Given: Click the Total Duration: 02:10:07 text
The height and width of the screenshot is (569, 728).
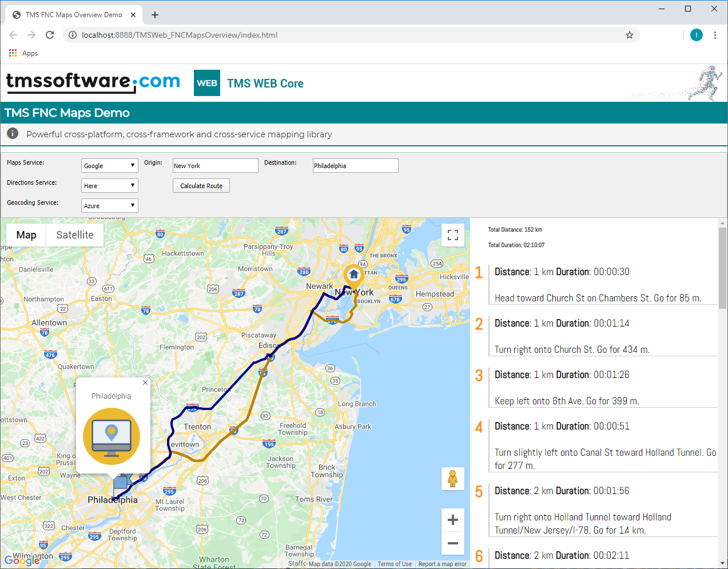Looking at the screenshot, I should tap(516, 245).
